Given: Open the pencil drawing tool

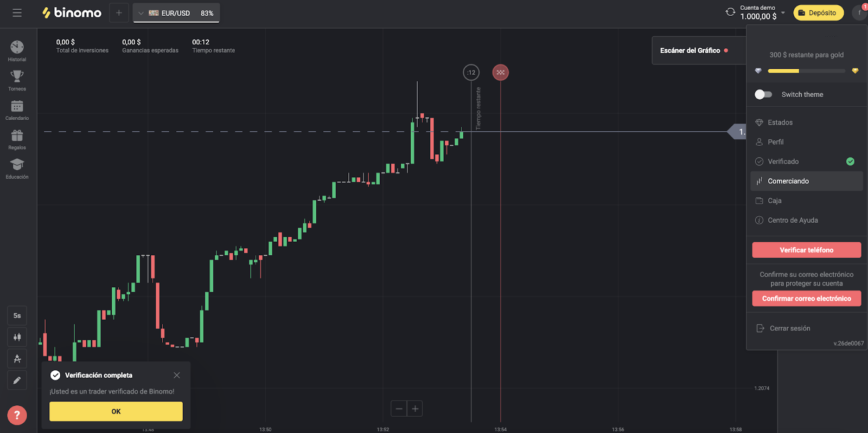Looking at the screenshot, I should click(17, 380).
